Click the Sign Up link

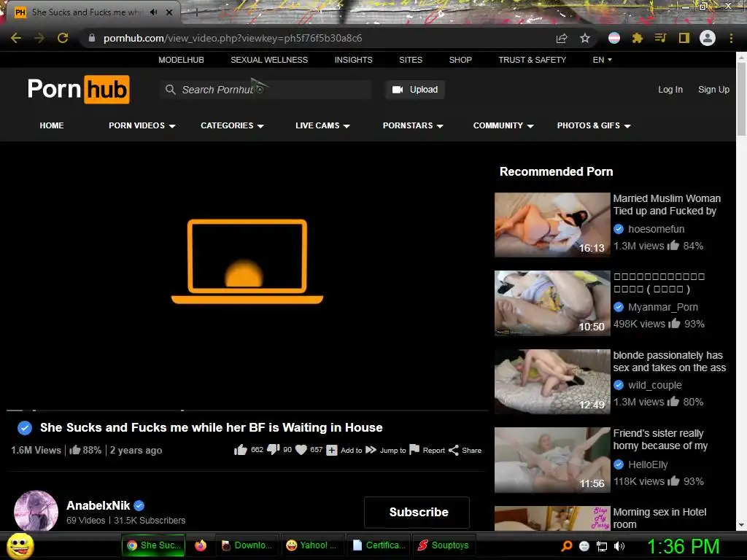(713, 90)
